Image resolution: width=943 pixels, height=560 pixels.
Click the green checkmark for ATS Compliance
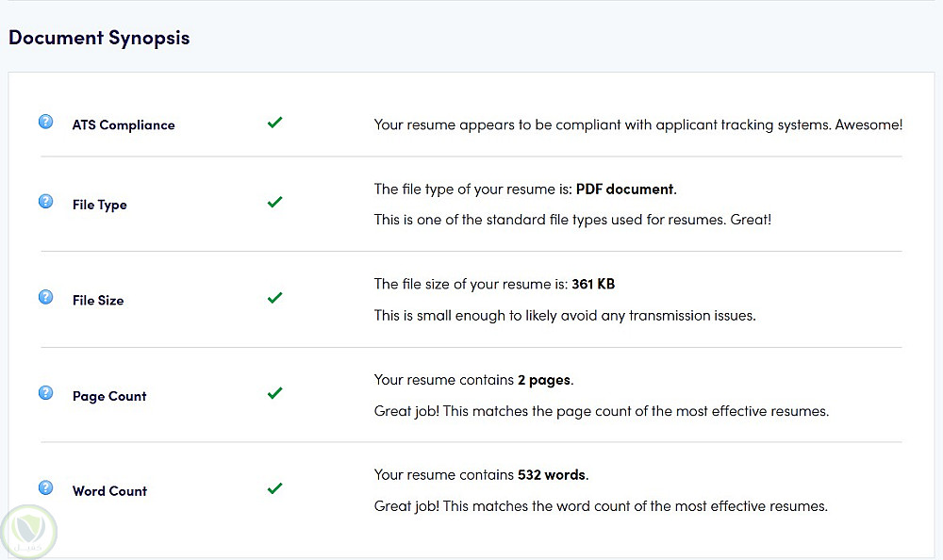point(274,123)
